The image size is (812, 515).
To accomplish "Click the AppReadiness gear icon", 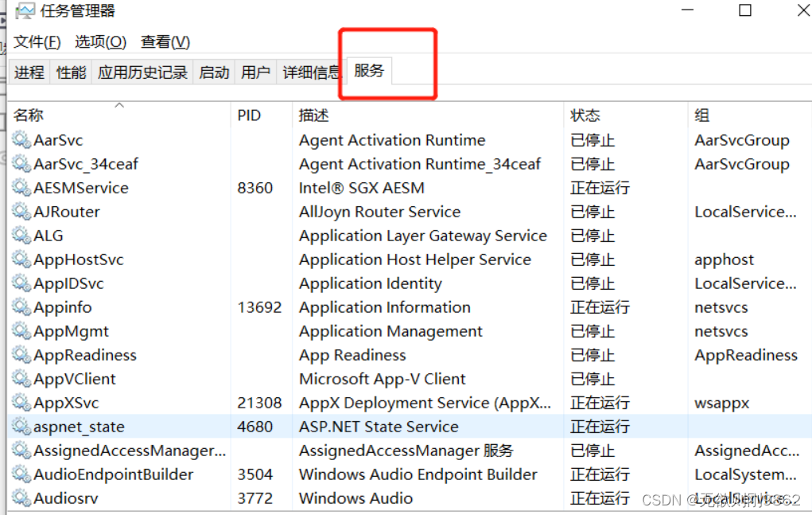I will pyautogui.click(x=21, y=355).
